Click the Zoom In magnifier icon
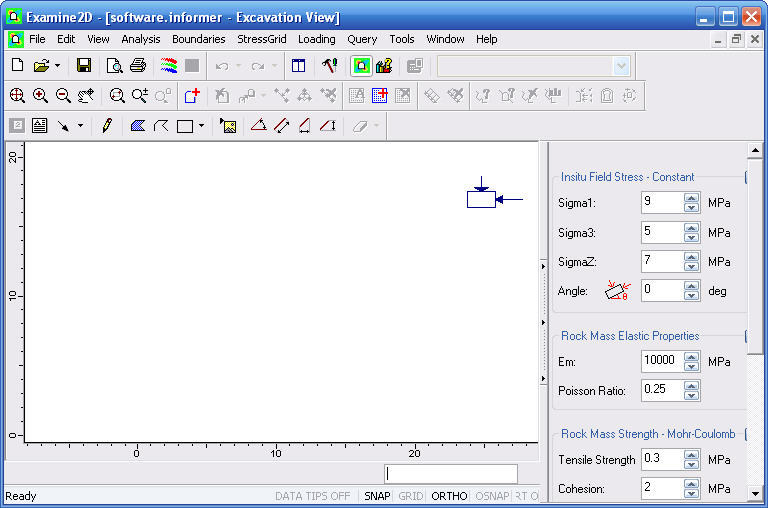768x508 pixels. coord(40,96)
